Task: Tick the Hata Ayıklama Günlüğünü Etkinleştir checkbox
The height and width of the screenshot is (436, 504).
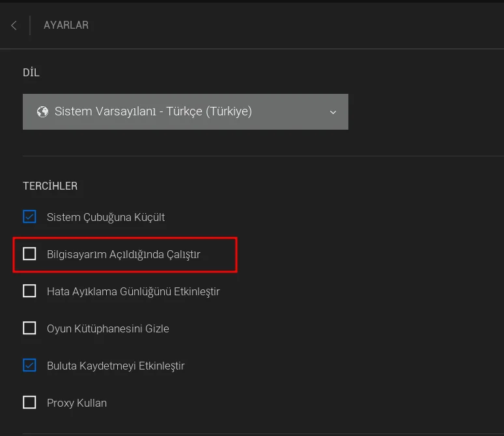Action: [x=29, y=291]
